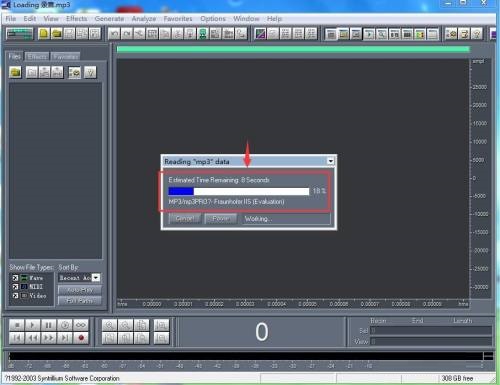Open the Options menu

pyautogui.click(x=213, y=19)
